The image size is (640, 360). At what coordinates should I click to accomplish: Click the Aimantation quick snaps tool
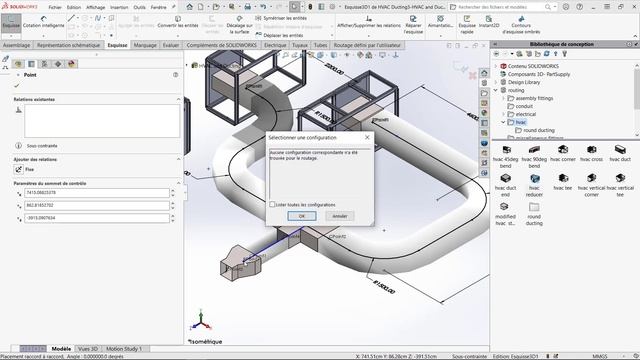tap(440, 22)
